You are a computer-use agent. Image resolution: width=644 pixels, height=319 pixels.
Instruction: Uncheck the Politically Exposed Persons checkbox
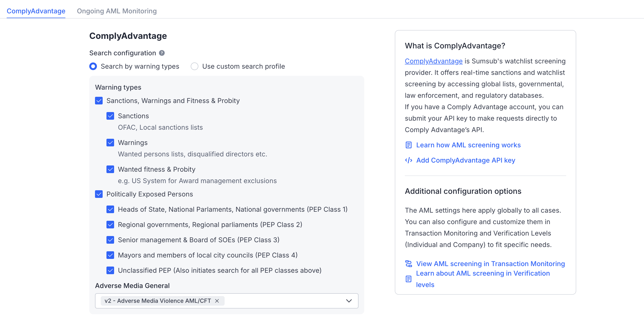point(99,194)
